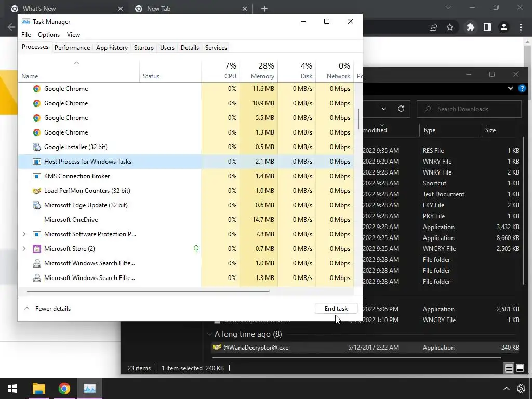532x399 pixels.
Task: Expand the File Explorer ribbon chevron
Action: tap(511, 88)
